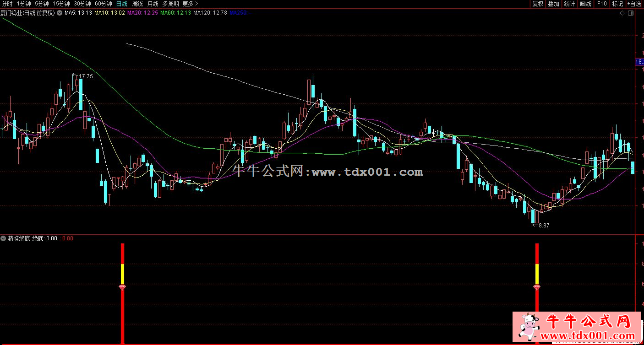Image resolution: width=644 pixels, height=345 pixels.
Task: Select the 1分钟 period tab
Action: click(x=23, y=3)
